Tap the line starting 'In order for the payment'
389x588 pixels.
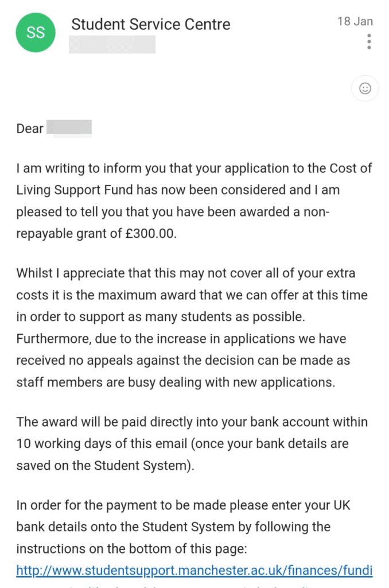point(183,505)
